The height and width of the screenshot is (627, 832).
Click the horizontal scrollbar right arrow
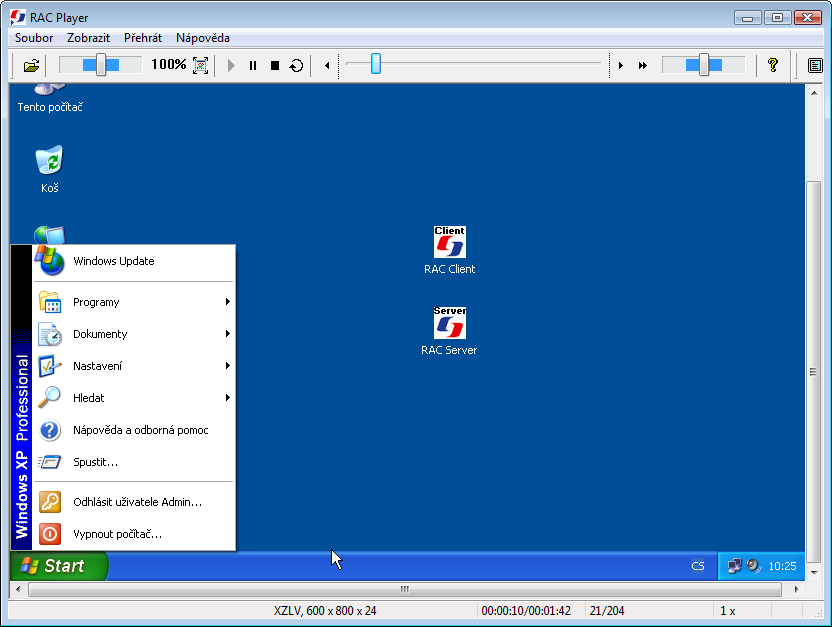(796, 589)
